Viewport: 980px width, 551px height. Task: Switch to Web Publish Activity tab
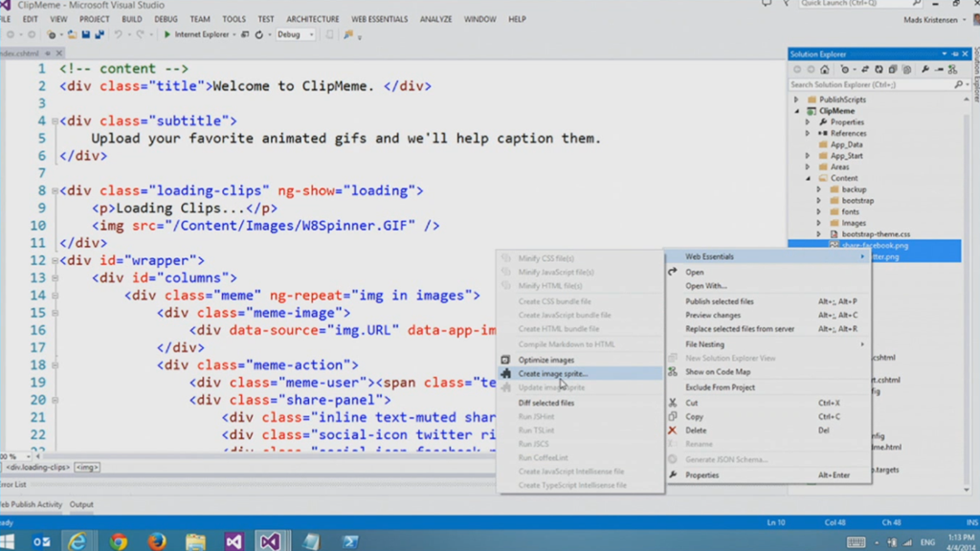(32, 505)
